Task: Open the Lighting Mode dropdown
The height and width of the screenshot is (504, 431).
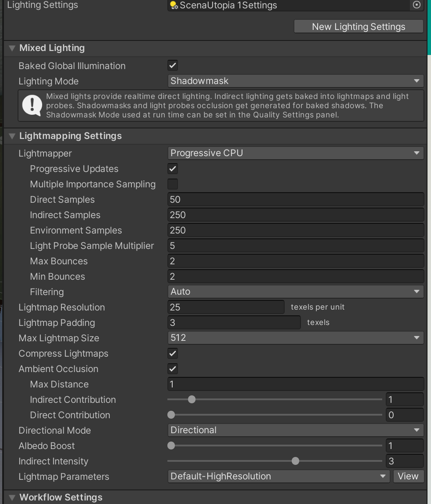Action: tap(295, 81)
